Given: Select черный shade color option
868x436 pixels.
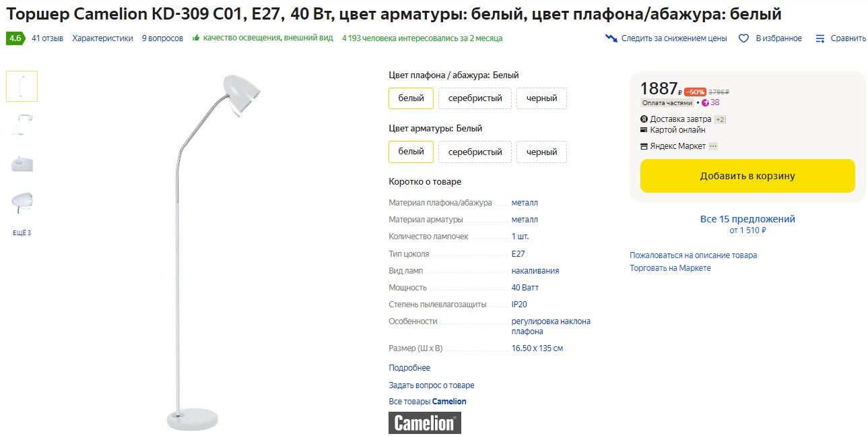Looking at the screenshot, I should point(541,98).
